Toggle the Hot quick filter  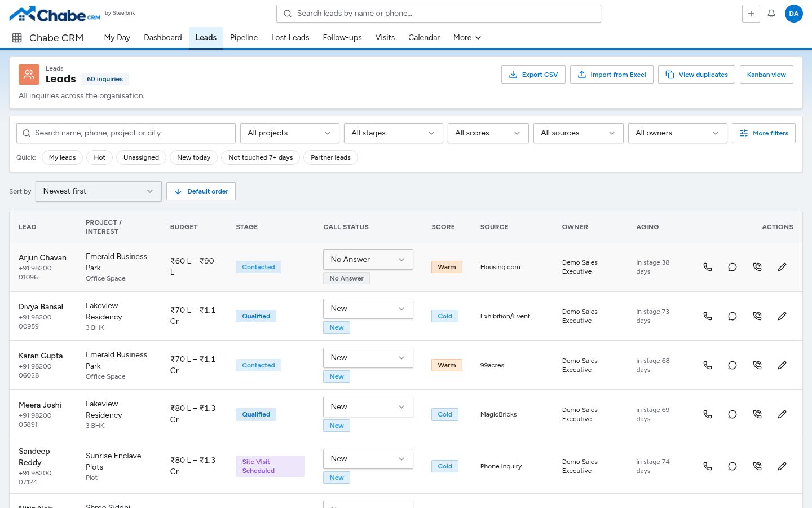coord(100,157)
